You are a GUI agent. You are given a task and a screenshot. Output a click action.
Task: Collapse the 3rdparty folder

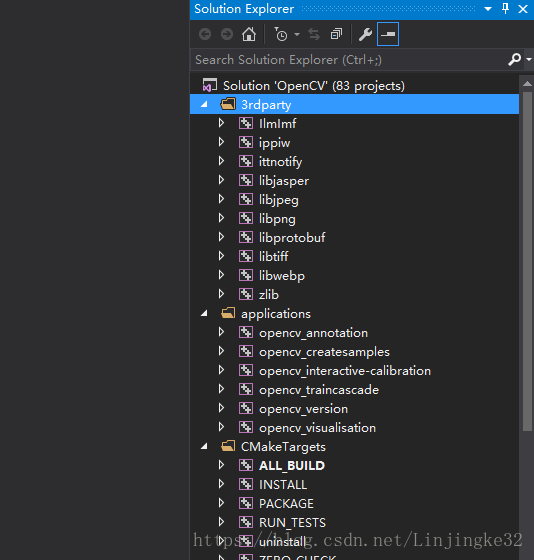pos(204,104)
